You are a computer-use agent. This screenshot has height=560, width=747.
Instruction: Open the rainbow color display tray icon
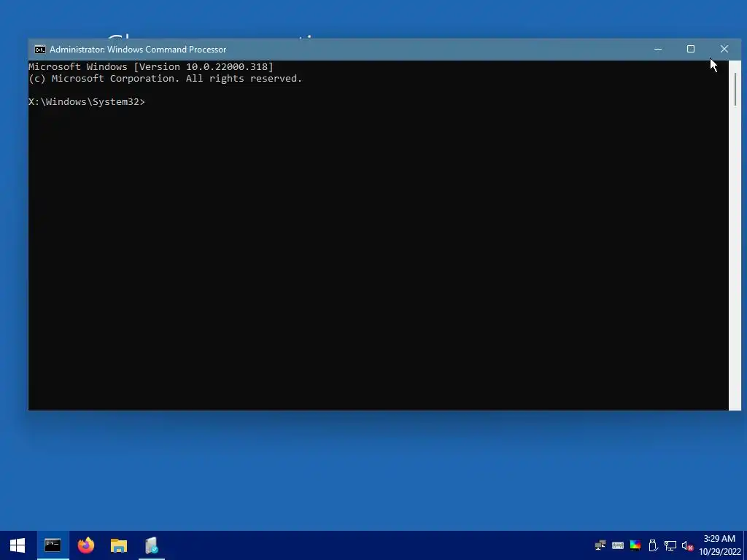[635, 545]
